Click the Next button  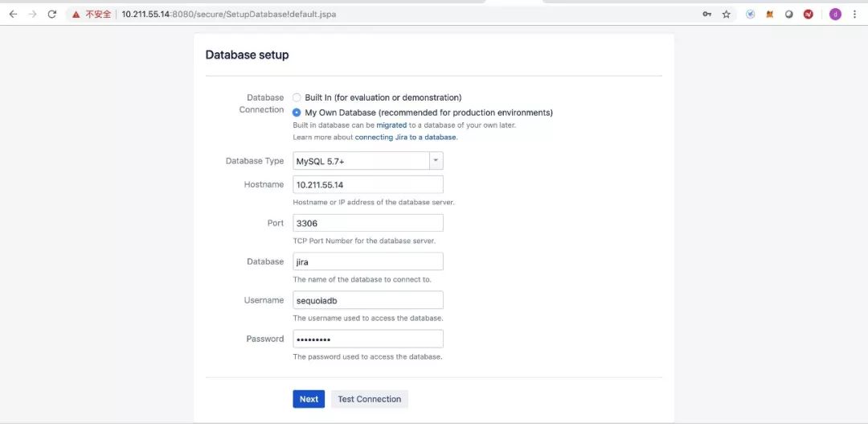point(309,399)
